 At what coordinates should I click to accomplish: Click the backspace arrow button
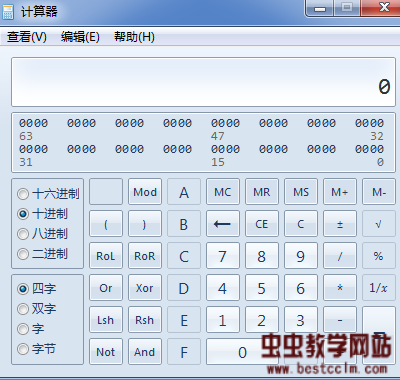(223, 224)
